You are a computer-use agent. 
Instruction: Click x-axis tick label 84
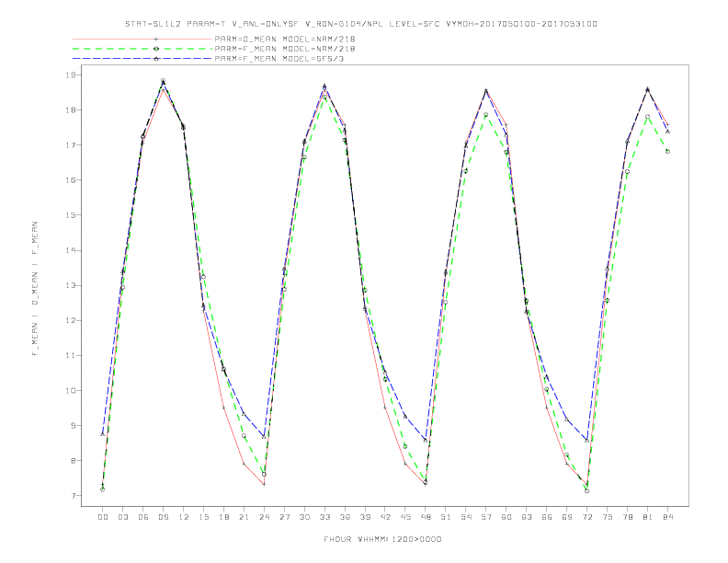point(668,517)
